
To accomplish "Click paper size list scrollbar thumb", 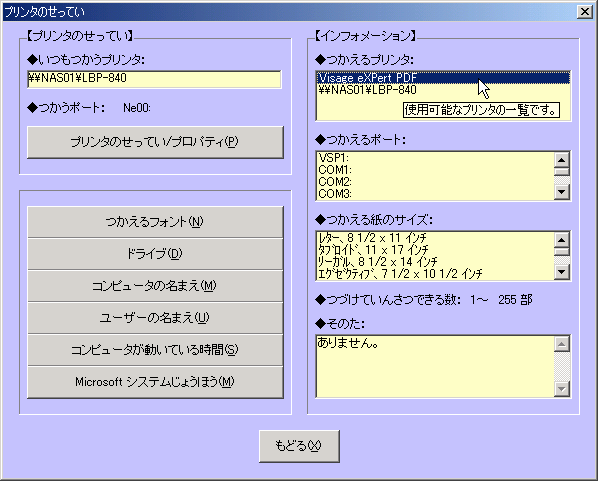I will point(561,251).
